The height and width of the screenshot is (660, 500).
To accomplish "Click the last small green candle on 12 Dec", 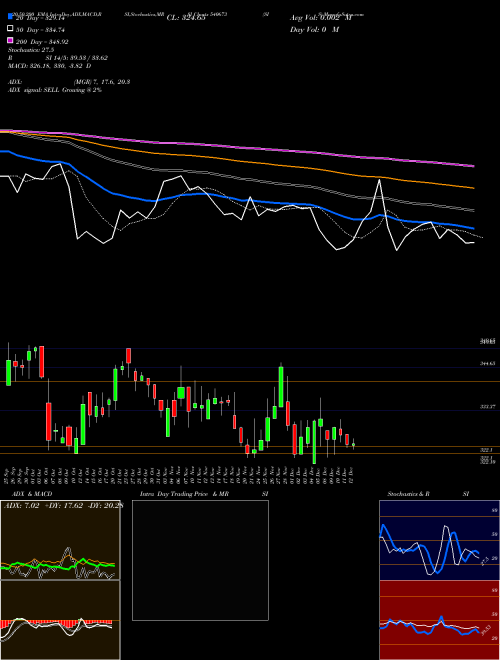I will (x=354, y=444).
